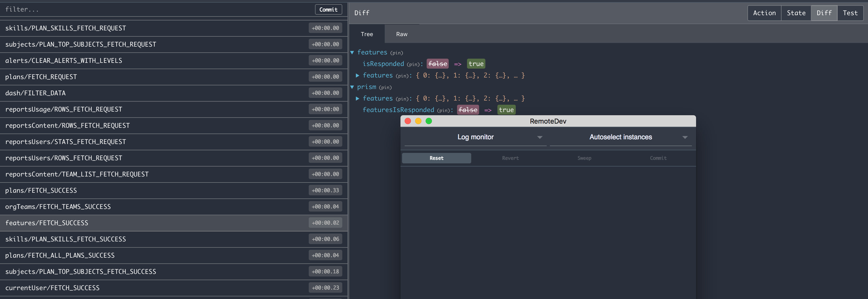868x299 pixels.
Task: Expand nested features object under features
Action: [x=357, y=75]
